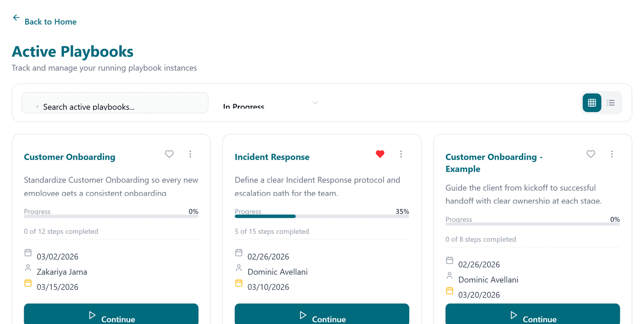This screenshot has width=644, height=324.
Task: Click the Active Playbooks heading
Action: [x=72, y=52]
